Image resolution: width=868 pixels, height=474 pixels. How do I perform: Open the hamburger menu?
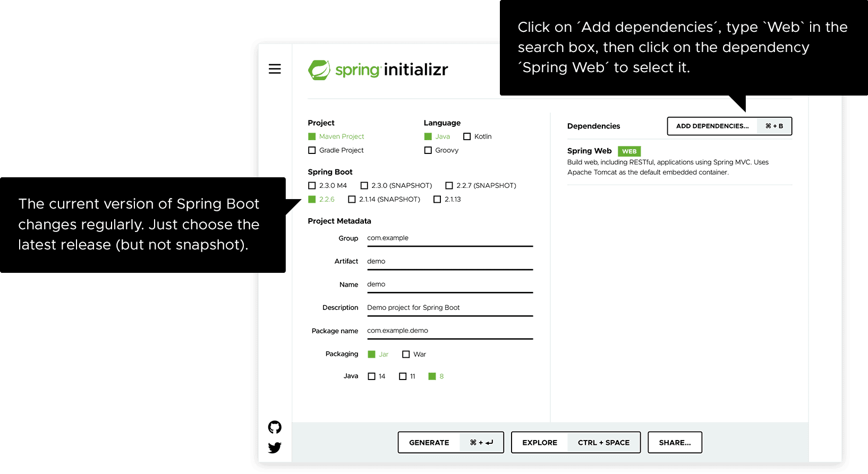tap(275, 69)
